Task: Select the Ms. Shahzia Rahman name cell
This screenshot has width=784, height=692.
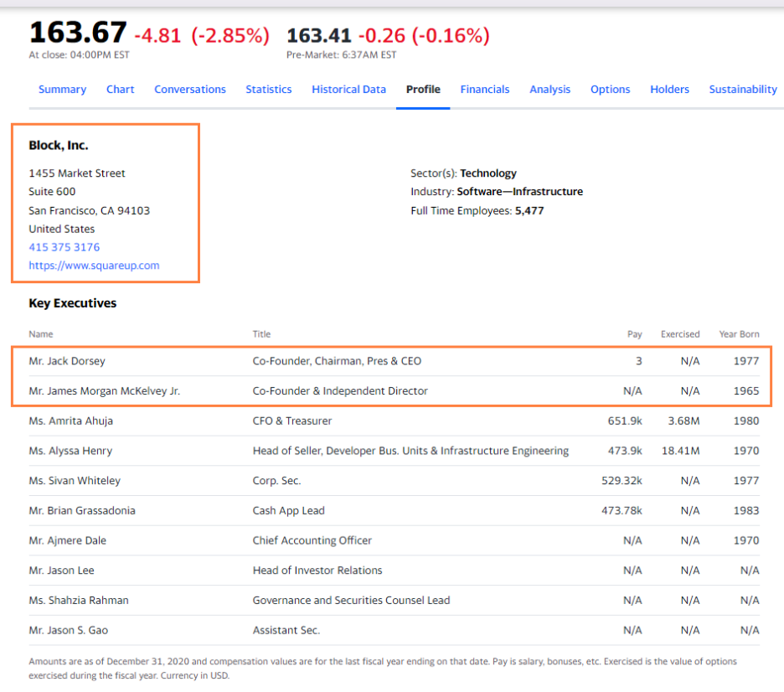Action: 79,601
